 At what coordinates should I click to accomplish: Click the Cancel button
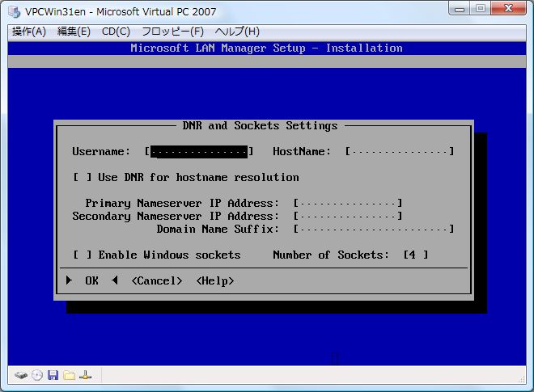click(x=157, y=280)
